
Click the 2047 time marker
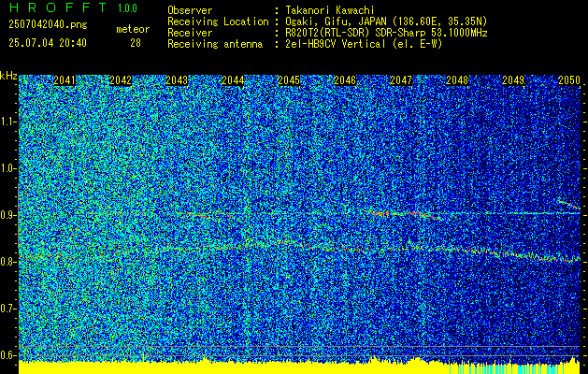point(401,80)
